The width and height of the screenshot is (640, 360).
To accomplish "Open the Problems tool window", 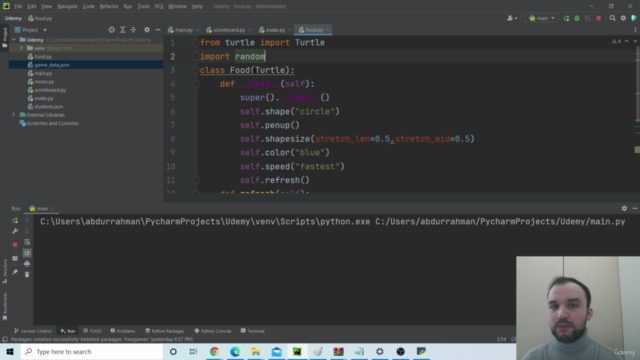I will (123, 331).
